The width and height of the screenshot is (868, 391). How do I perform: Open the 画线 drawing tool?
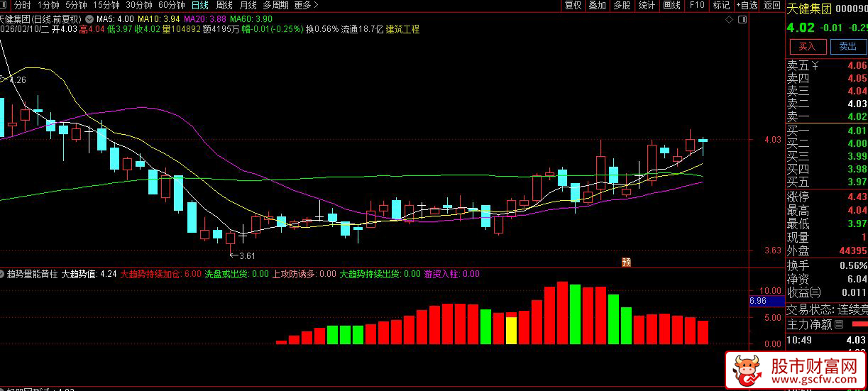click(671, 5)
